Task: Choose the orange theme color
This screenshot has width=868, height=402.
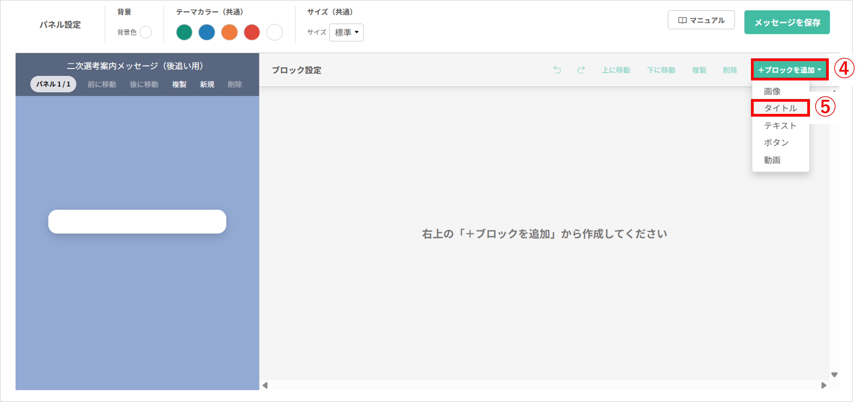Action: point(229,32)
